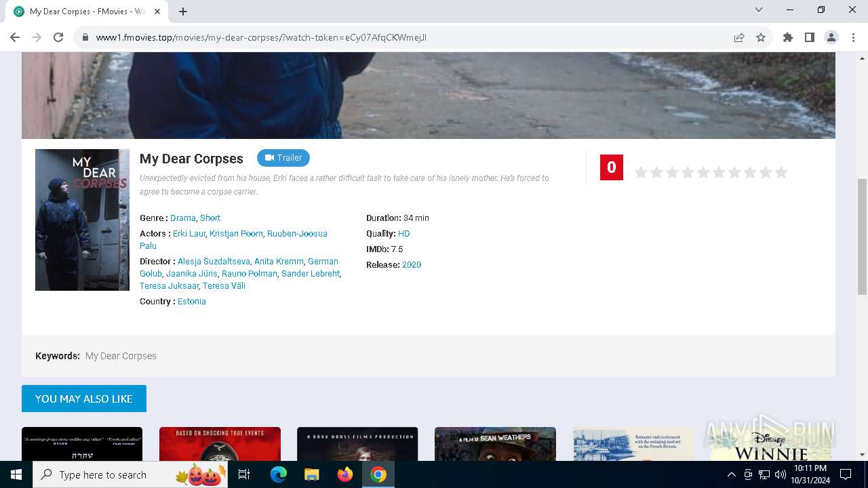Open the Short genre link
The width and height of the screenshot is (868, 488).
click(x=210, y=218)
